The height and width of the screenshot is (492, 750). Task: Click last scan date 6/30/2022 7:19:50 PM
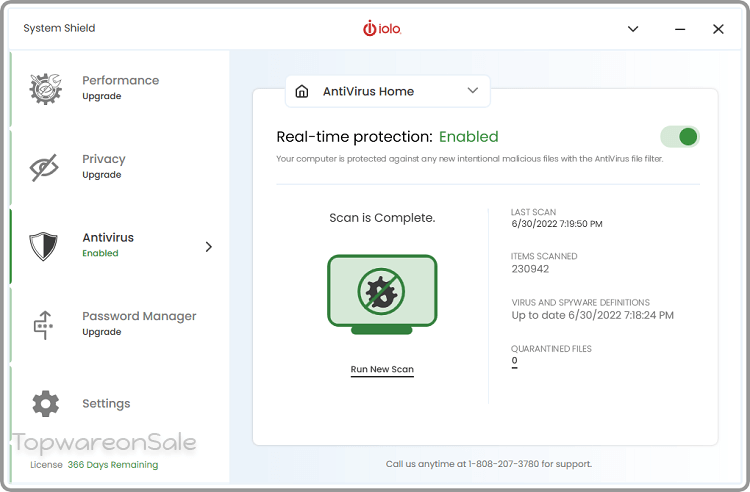[557, 224]
